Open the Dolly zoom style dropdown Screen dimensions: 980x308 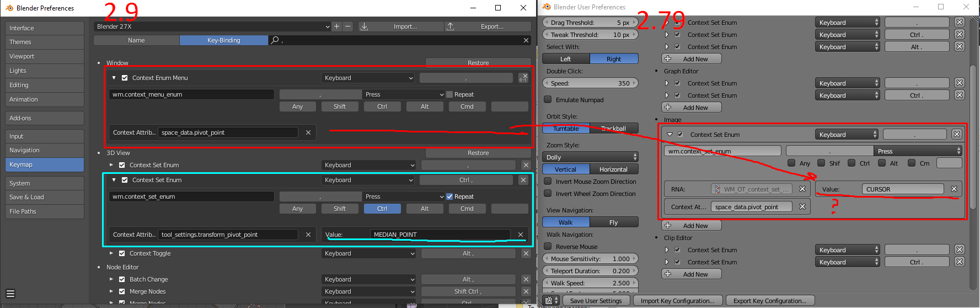point(590,157)
